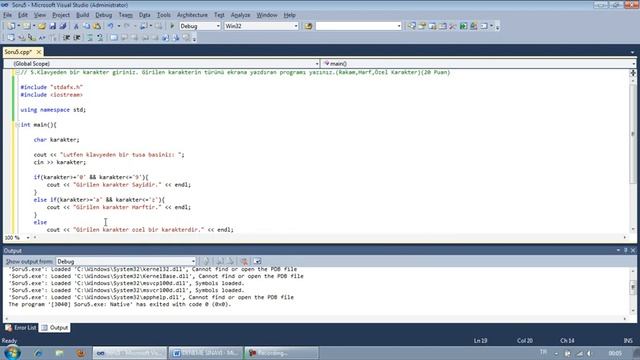Save Soru5.cpp with the Save icon
640x360 pixels.
(x=53, y=26)
